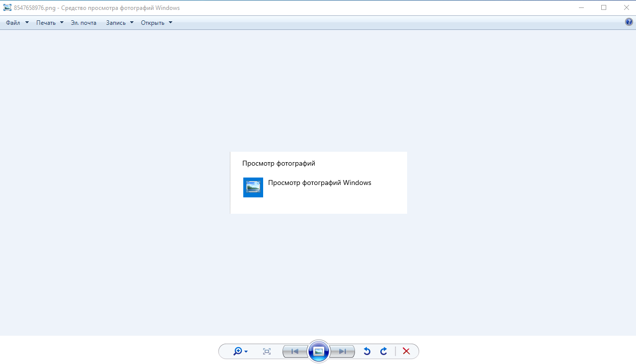Rotate the image clockwise
The image size is (636, 364).
coord(383,351)
